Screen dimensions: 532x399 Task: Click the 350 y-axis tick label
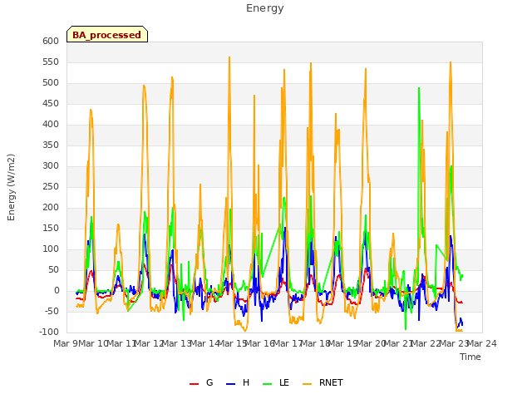pyautogui.click(x=51, y=145)
